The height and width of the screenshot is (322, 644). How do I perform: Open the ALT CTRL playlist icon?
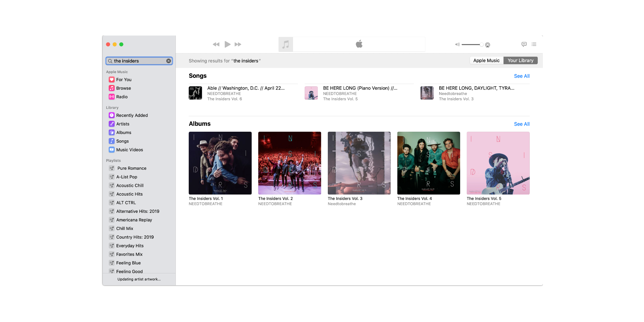(x=112, y=203)
